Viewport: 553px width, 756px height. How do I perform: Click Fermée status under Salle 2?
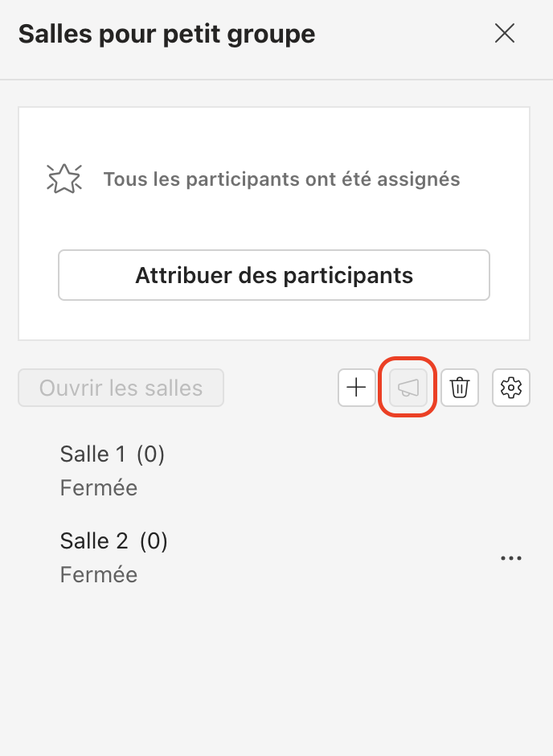99,575
